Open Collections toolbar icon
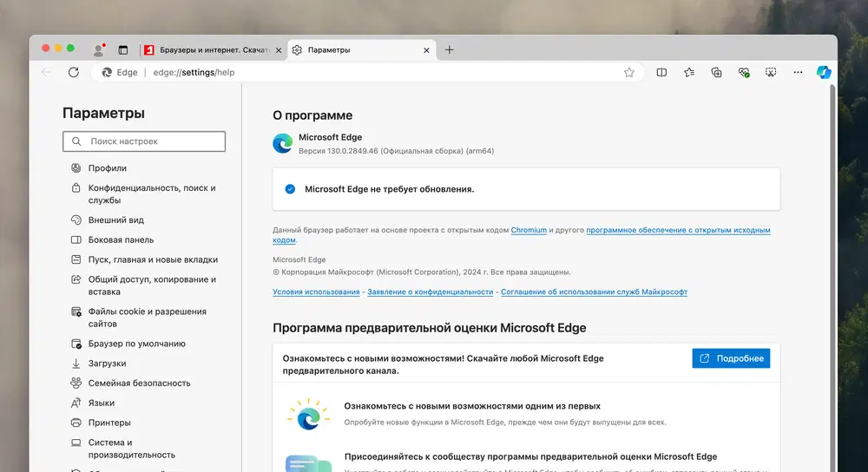 716,73
